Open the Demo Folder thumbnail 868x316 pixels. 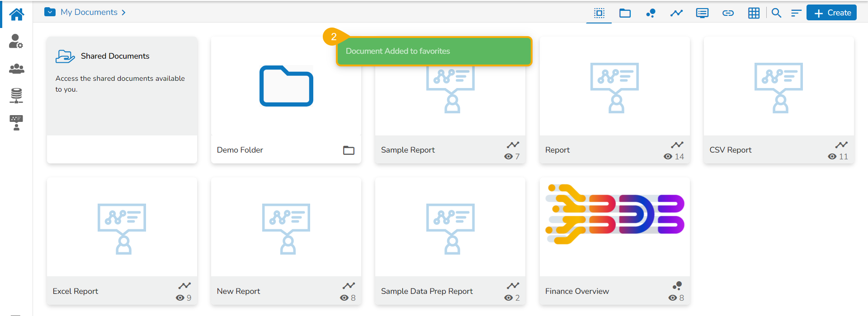click(x=286, y=86)
